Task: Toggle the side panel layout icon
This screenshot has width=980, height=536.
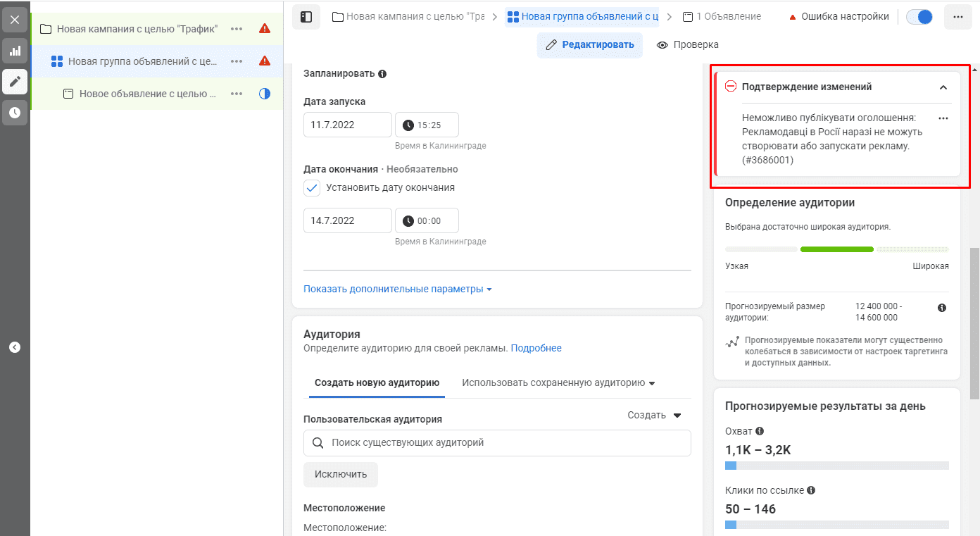Action: [x=306, y=16]
